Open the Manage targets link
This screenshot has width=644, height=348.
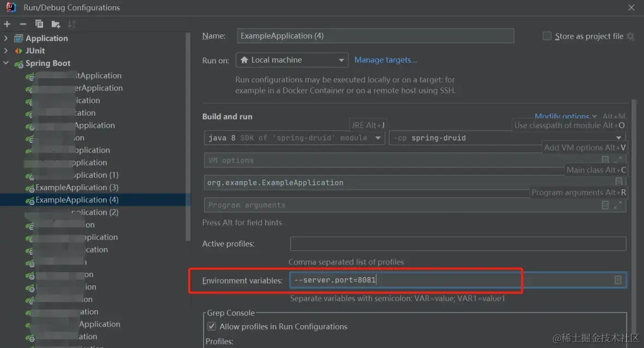[x=385, y=60]
